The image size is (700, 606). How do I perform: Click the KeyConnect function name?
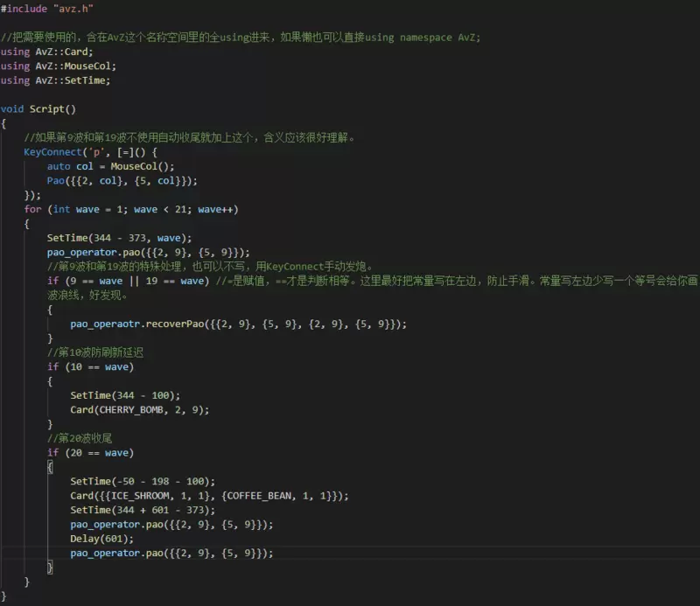coord(52,152)
